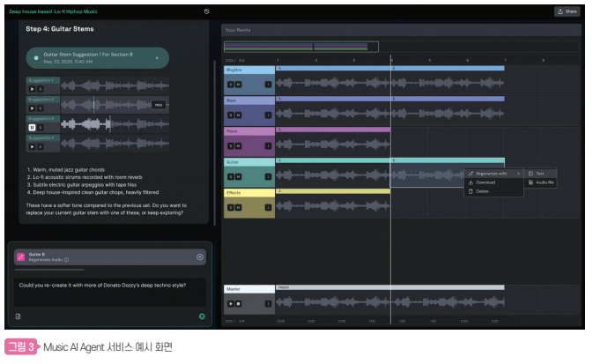The height and width of the screenshot is (364, 593).
Task: Play Suggestion 1 guitar stem
Action: [32, 88]
